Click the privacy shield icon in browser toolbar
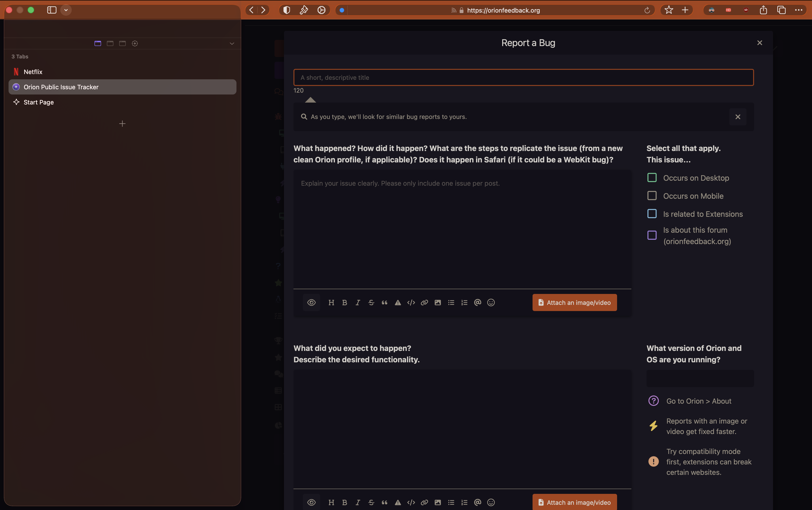812x510 pixels. pos(286,10)
